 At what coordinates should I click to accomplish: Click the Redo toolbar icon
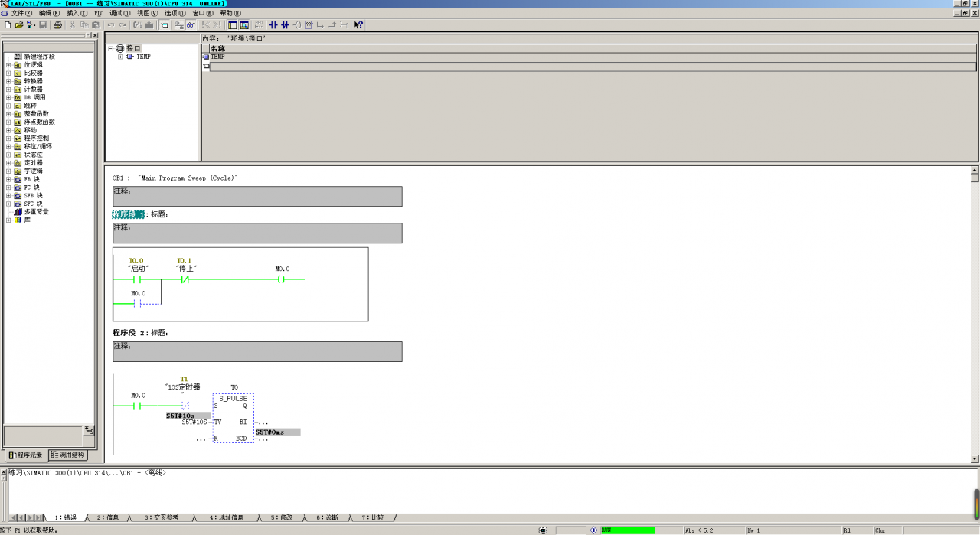coord(122,25)
